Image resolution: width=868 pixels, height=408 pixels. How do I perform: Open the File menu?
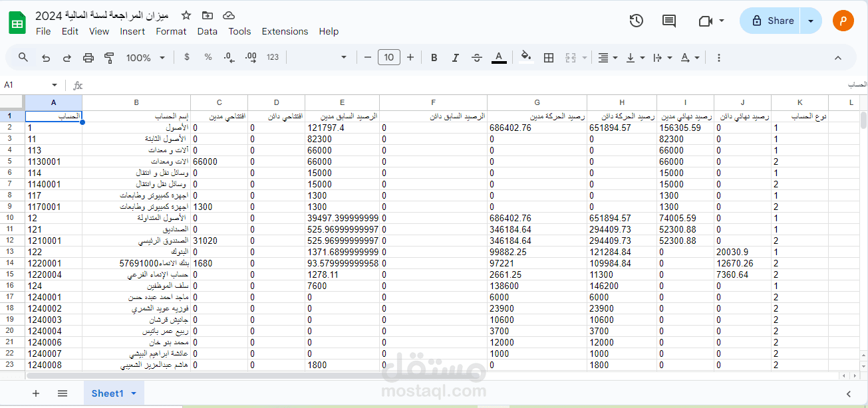[43, 31]
